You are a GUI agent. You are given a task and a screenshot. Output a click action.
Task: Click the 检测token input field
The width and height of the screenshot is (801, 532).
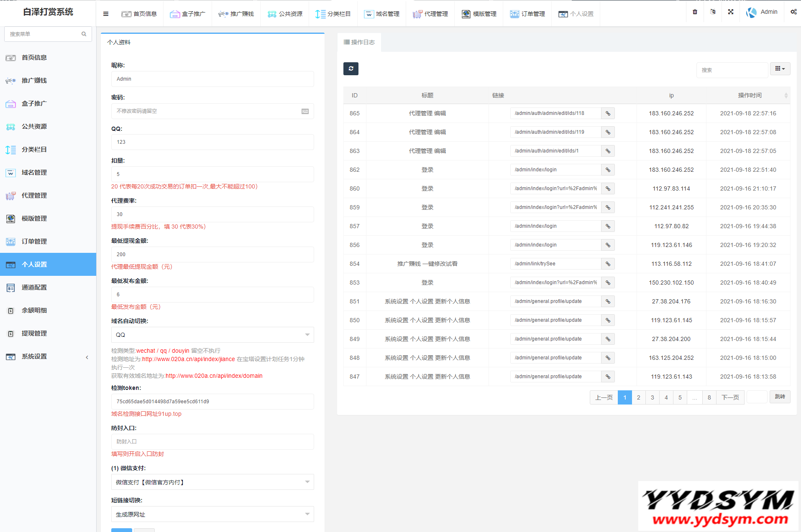pos(212,402)
